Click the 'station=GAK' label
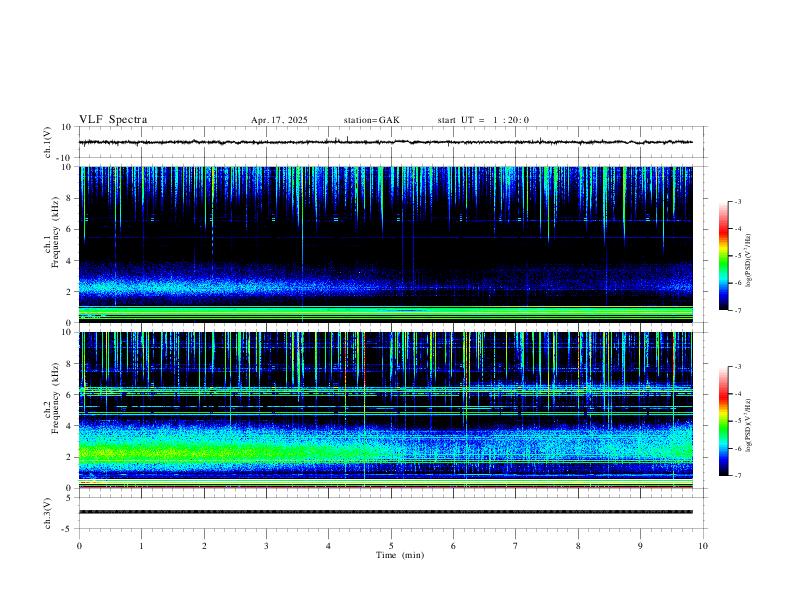This screenshot has width=792, height=612. (372, 120)
